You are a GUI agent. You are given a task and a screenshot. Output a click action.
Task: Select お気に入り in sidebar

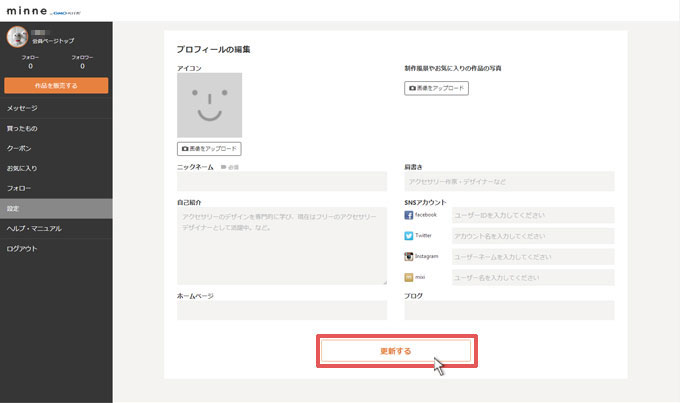point(56,168)
